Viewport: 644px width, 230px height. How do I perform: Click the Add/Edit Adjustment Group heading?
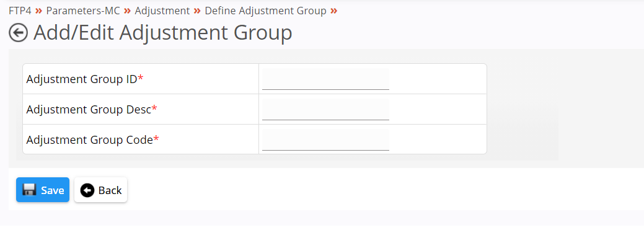[162, 32]
